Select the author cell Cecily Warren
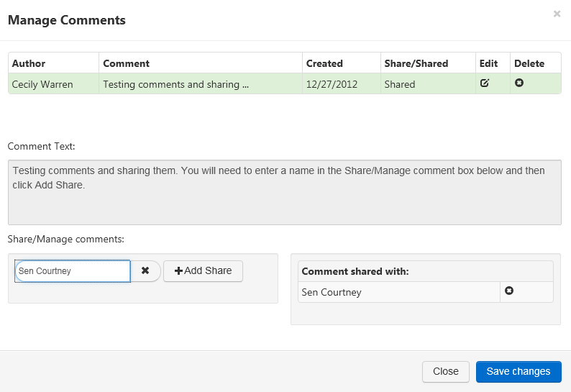This screenshot has width=571, height=392. (x=53, y=83)
